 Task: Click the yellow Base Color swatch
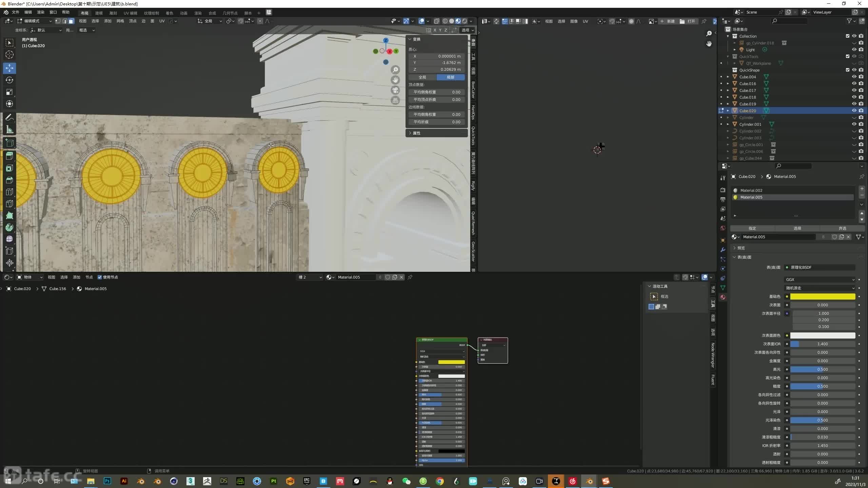click(823, 297)
